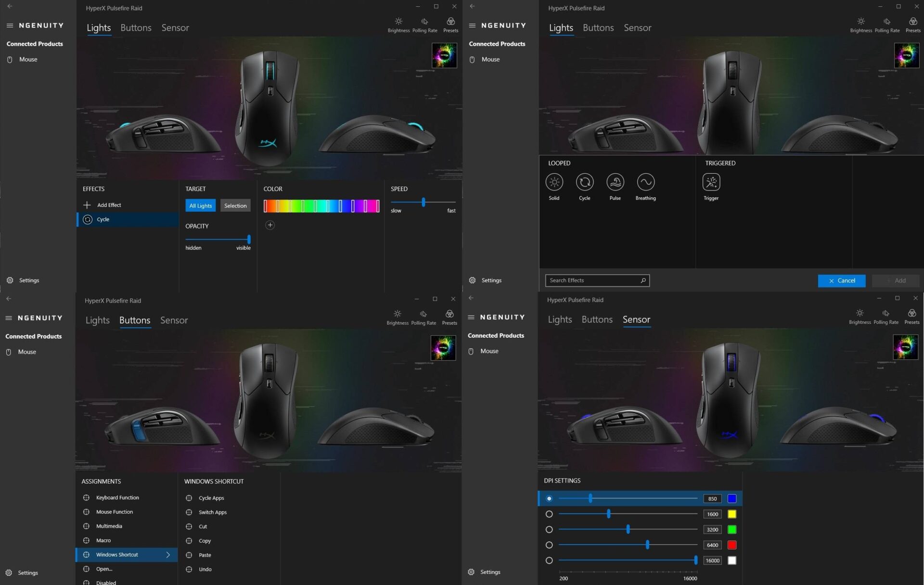Image resolution: width=924 pixels, height=585 pixels.
Task: Switch to Sensor tab in bottom-left window
Action: click(x=174, y=320)
